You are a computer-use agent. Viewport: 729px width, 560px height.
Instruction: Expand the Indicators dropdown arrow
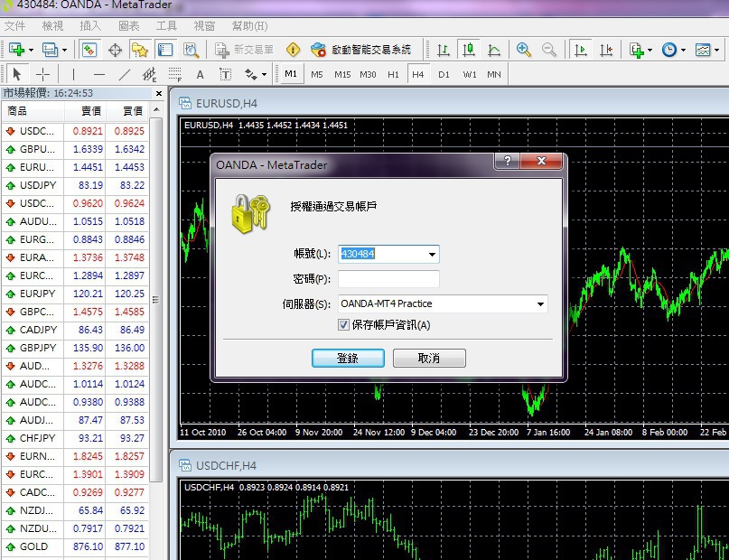pos(650,50)
